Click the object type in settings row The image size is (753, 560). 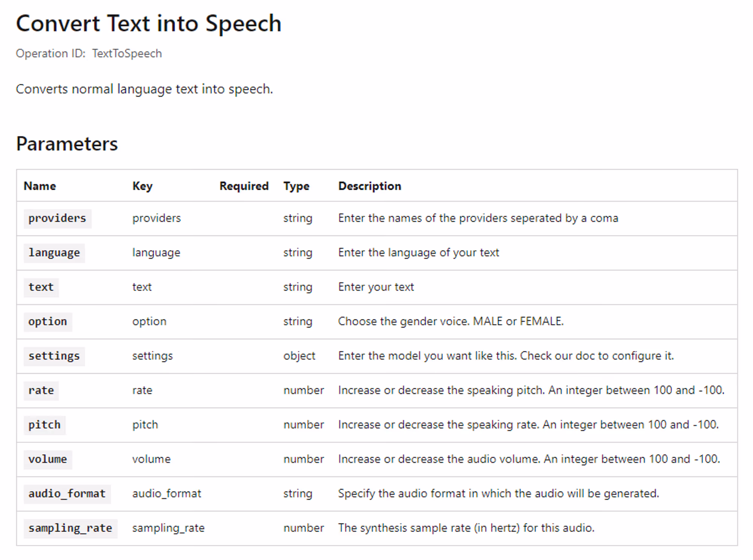[299, 356]
